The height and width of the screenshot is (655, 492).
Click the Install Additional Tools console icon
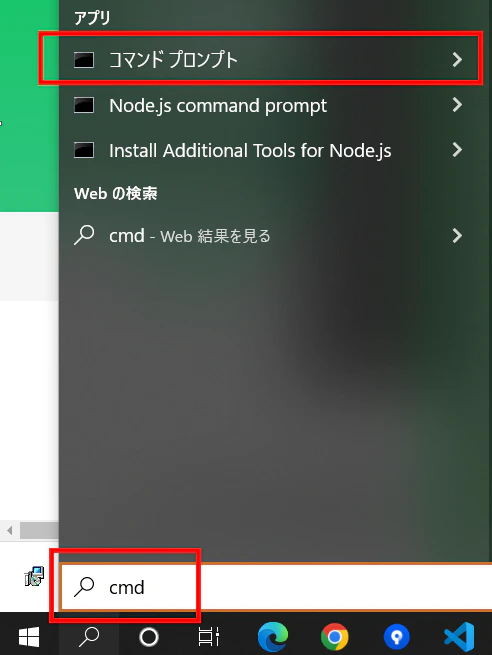[x=84, y=150]
